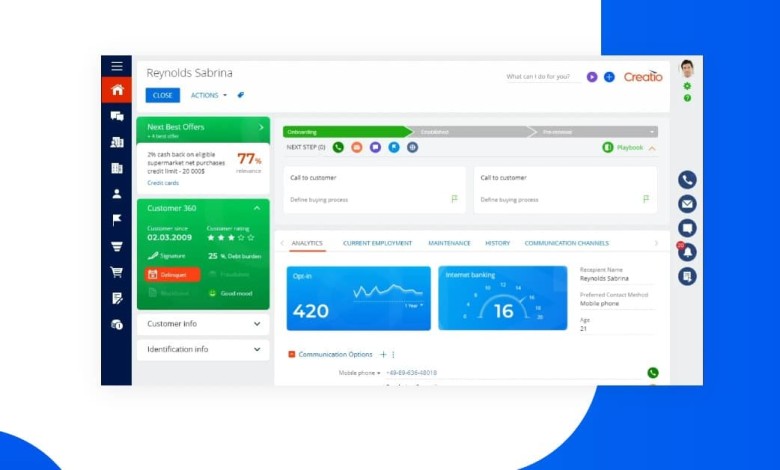Screen dimensions: 780x470
Task: Open the chat panel button on right
Action: pos(687,228)
